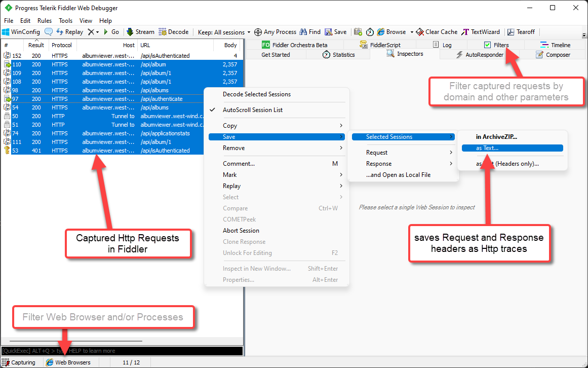588x368 pixels.
Task: Click the Save toolbar button
Action: pyautogui.click(x=336, y=32)
